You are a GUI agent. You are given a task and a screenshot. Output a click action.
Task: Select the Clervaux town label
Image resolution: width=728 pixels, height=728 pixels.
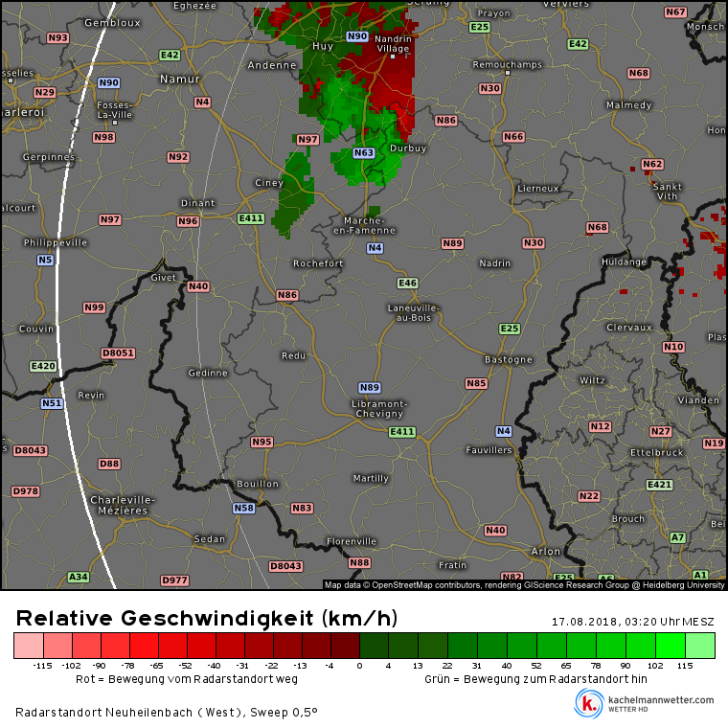(629, 328)
